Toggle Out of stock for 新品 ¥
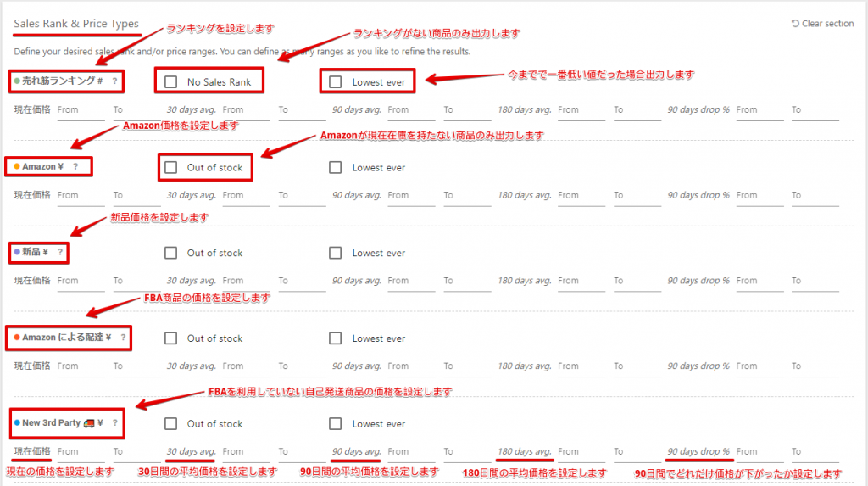868x486 pixels. (171, 253)
